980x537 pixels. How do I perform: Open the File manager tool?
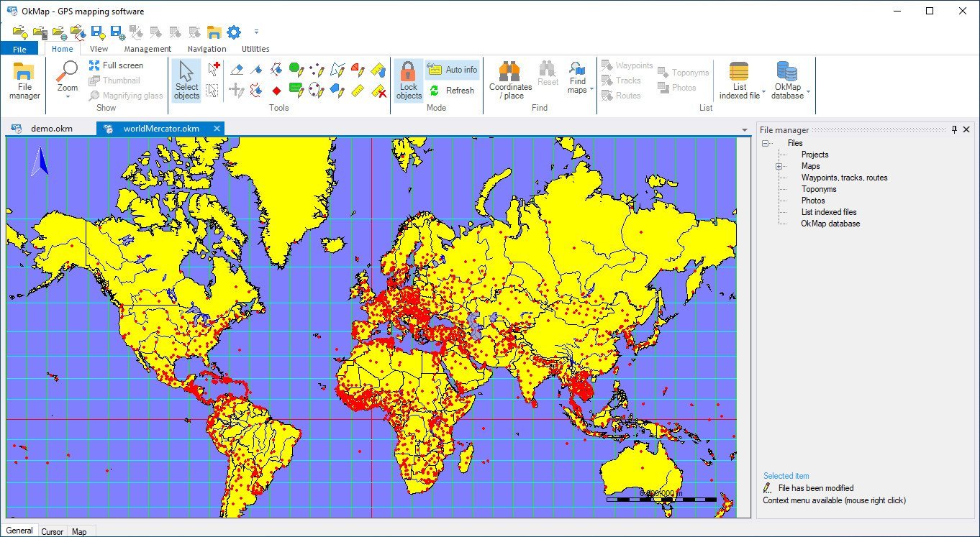(24, 79)
